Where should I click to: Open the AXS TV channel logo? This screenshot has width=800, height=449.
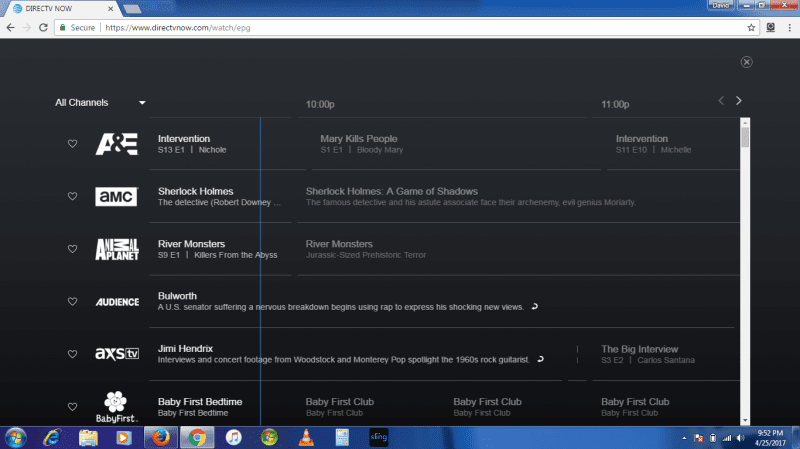(117, 354)
